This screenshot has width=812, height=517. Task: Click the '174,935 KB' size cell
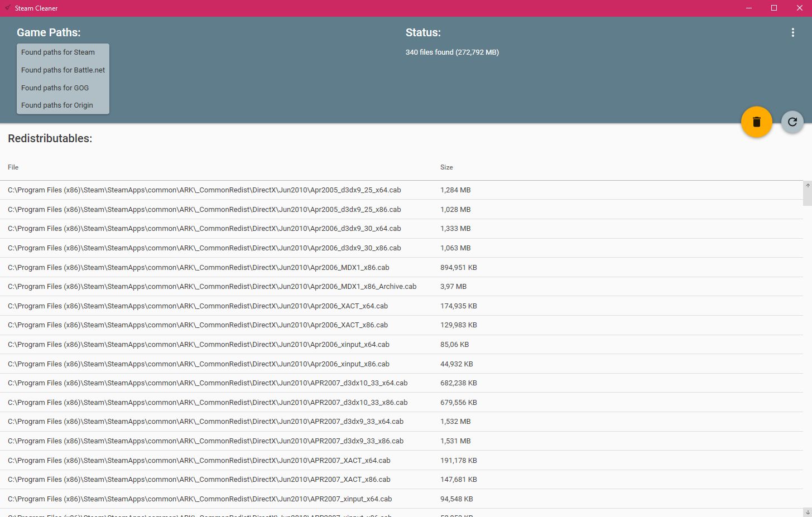tap(459, 306)
